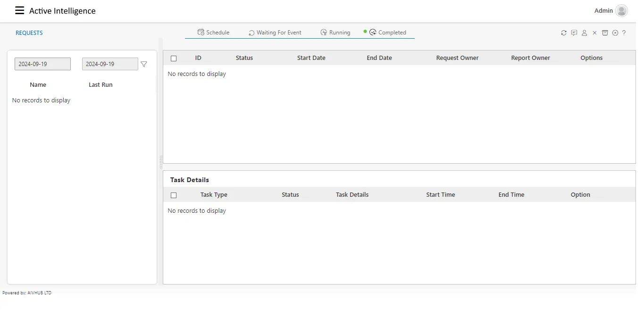Click the user person toolbar icon
This screenshot has width=644, height=326.
point(585,33)
